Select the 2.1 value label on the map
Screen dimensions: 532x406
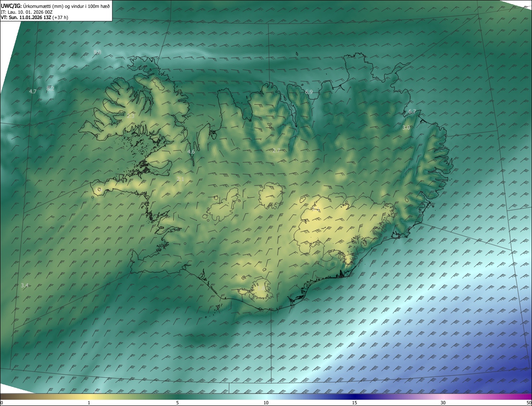pyautogui.click(x=180, y=179)
